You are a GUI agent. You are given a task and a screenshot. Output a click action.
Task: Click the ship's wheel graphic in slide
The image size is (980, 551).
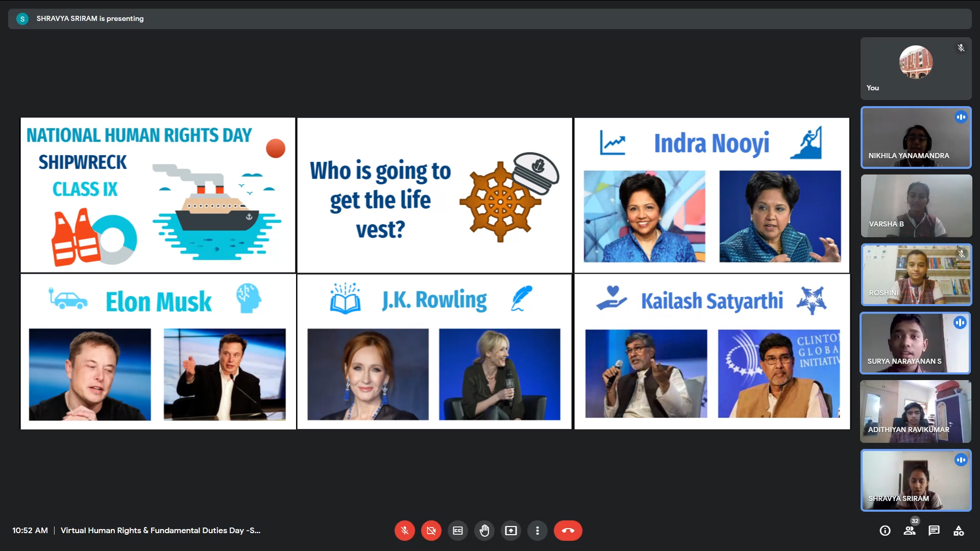coord(500,202)
